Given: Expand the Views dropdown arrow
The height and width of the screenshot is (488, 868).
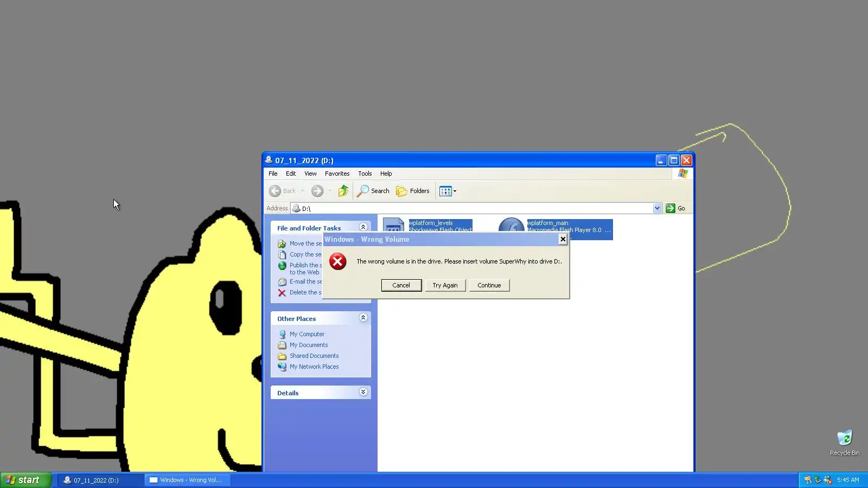Looking at the screenshot, I should click(x=455, y=191).
